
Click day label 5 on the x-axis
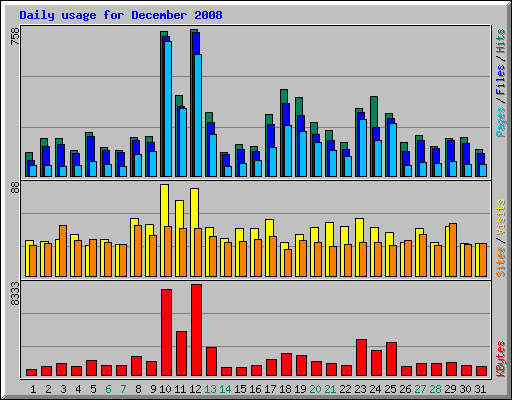(x=93, y=389)
